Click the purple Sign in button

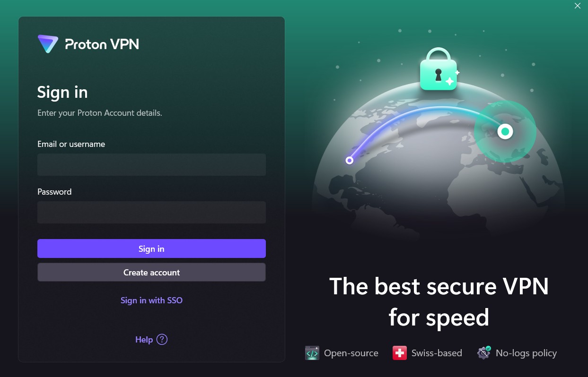coord(151,248)
